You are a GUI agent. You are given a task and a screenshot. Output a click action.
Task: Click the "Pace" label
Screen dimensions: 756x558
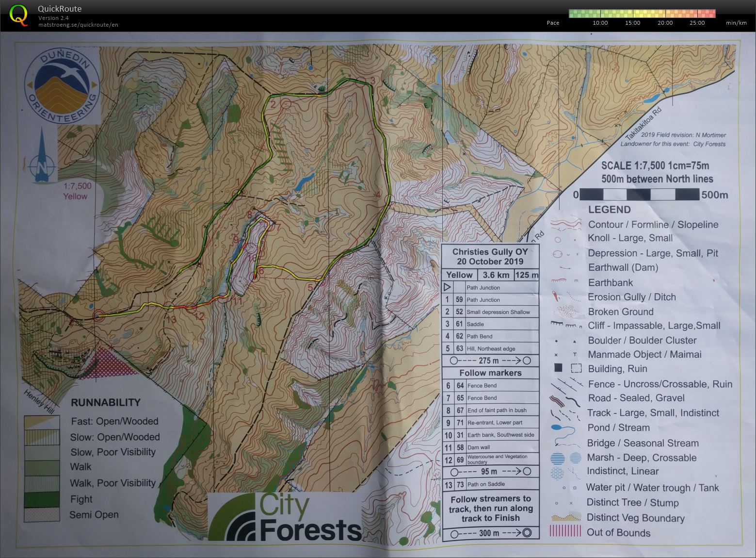pos(553,23)
